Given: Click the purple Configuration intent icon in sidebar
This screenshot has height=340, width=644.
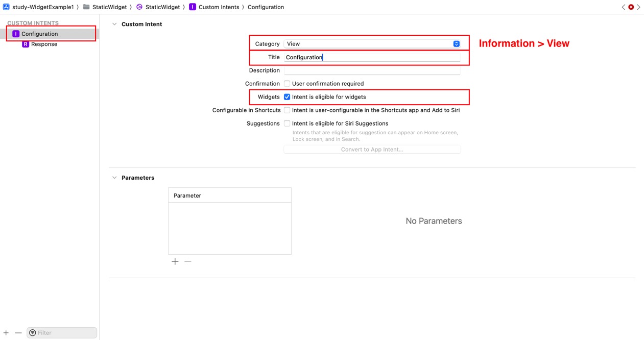Looking at the screenshot, I should click(x=16, y=34).
